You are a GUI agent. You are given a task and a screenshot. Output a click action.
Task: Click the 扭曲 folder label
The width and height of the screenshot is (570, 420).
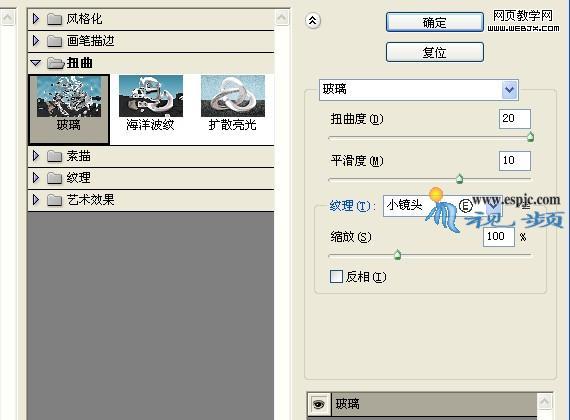80,63
